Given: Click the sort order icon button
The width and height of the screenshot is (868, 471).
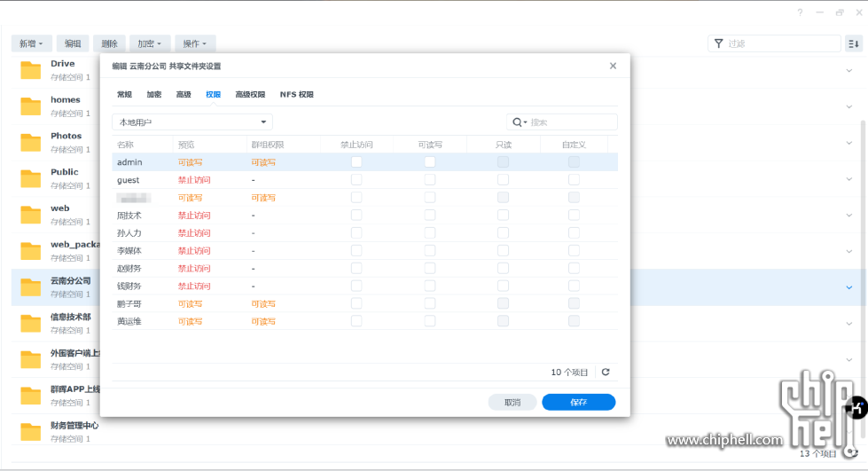Looking at the screenshot, I should (854, 43).
